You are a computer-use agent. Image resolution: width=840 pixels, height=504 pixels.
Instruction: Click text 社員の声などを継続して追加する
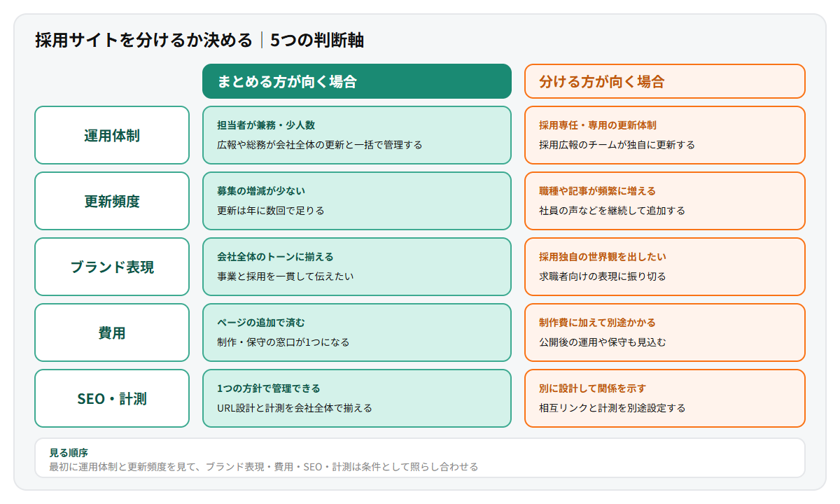click(x=612, y=211)
